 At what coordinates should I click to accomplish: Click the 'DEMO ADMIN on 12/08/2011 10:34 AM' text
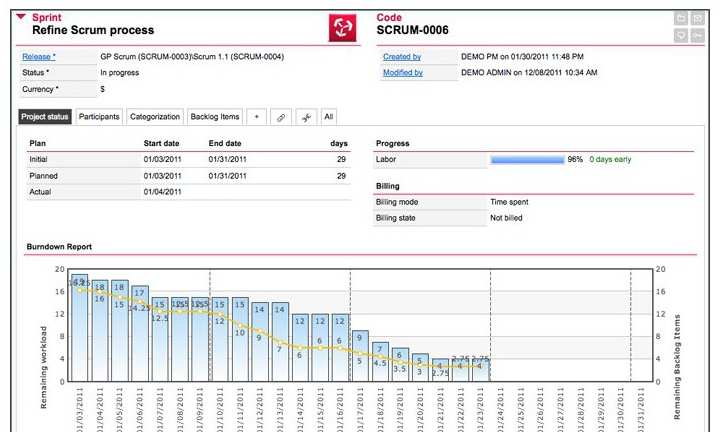[x=529, y=72]
